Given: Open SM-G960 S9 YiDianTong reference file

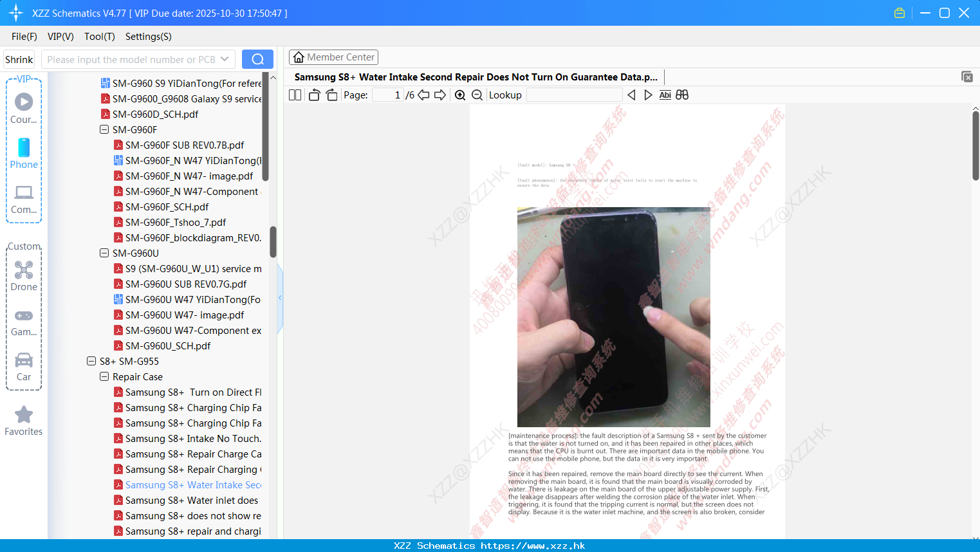Looking at the screenshot, I should point(181,83).
